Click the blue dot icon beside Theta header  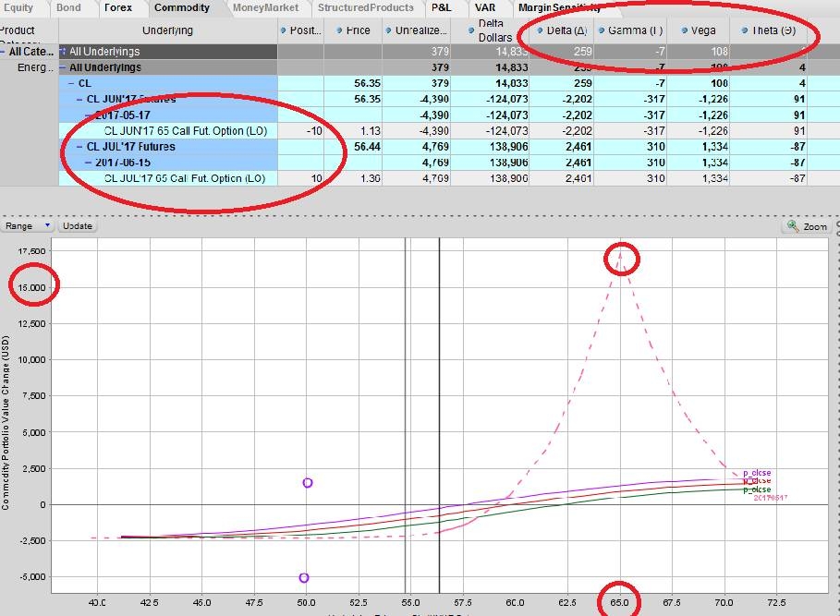click(x=745, y=30)
